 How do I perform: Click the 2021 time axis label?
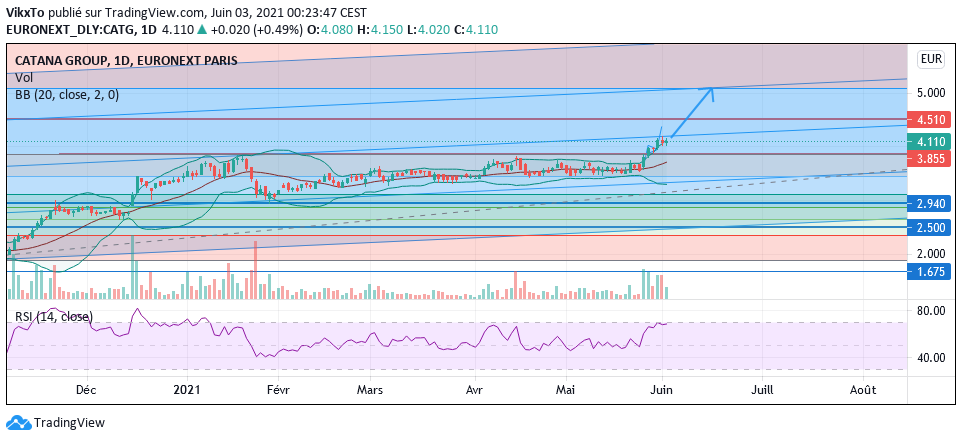[187, 389]
